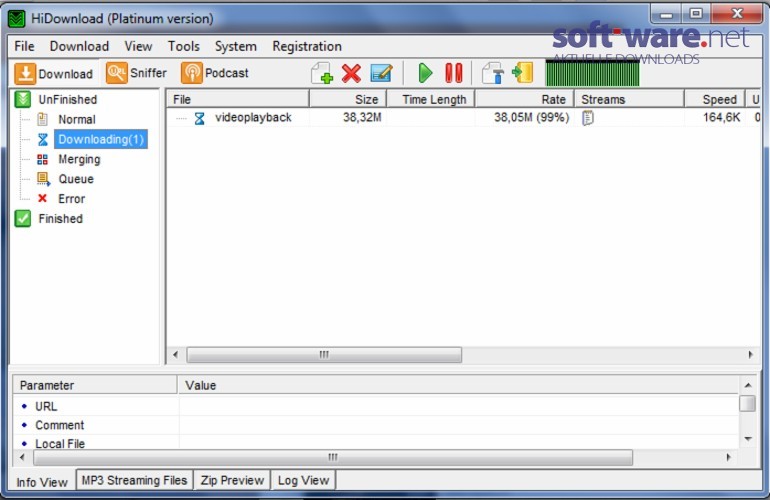Click the 38,32M size cell
The width and height of the screenshot is (770, 500).
(362, 117)
